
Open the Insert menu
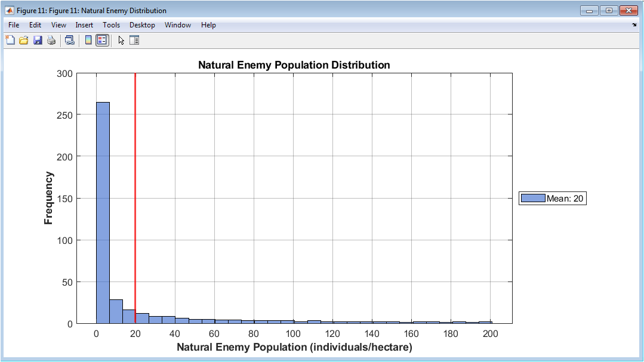(x=84, y=25)
